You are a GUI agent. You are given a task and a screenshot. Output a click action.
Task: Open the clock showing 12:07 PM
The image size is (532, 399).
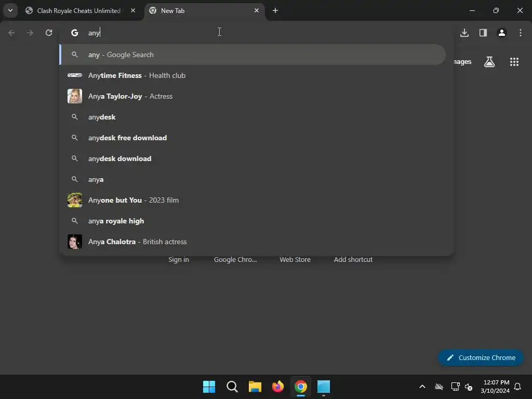point(495,387)
